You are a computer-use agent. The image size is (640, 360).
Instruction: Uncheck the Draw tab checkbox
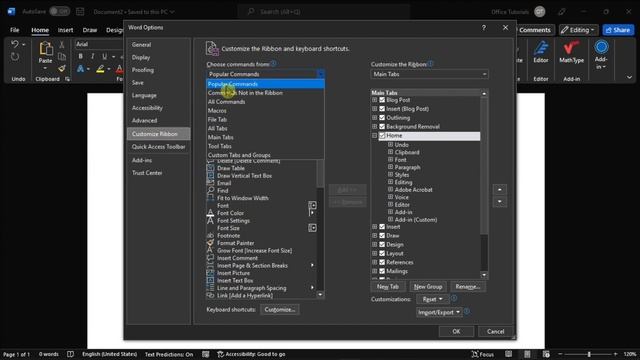(382, 236)
